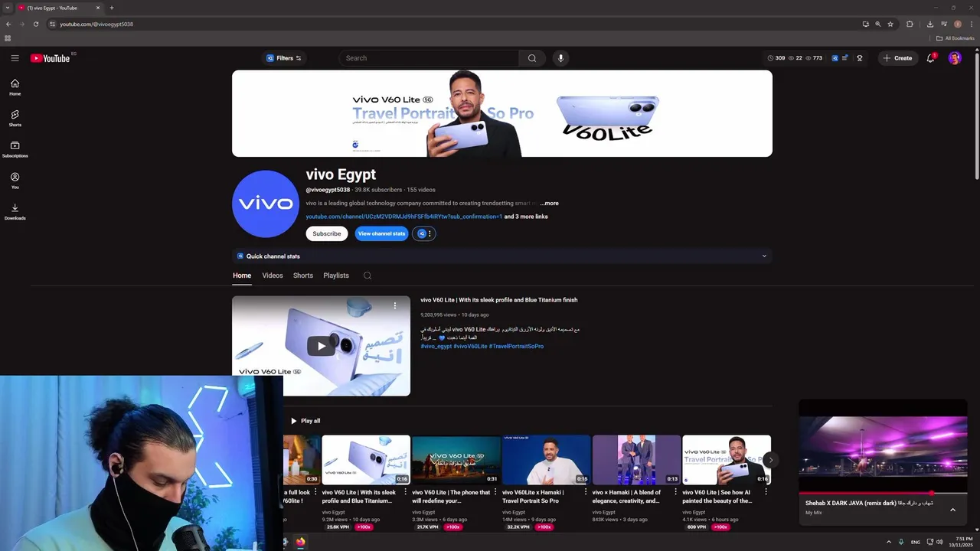The height and width of the screenshot is (551, 980).
Task: Open the YouTube account avatar menu
Action: click(x=955, y=58)
